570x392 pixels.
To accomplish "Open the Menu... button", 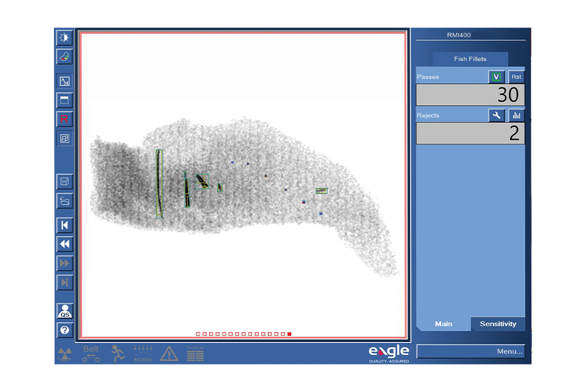I will point(471,352).
